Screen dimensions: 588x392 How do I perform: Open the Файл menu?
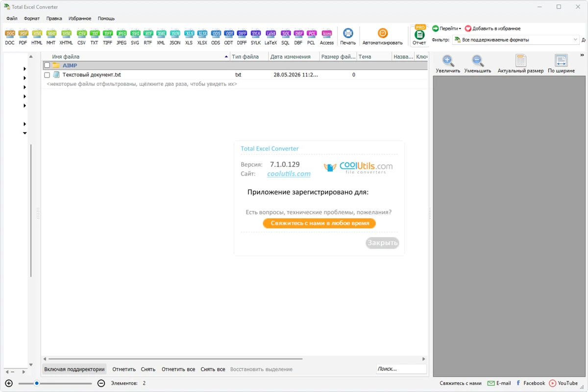[12, 19]
